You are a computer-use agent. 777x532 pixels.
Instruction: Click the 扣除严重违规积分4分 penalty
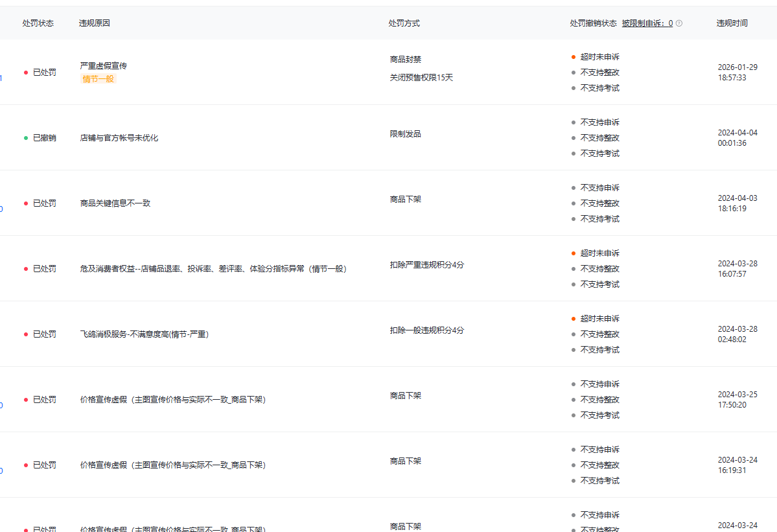pos(426,265)
